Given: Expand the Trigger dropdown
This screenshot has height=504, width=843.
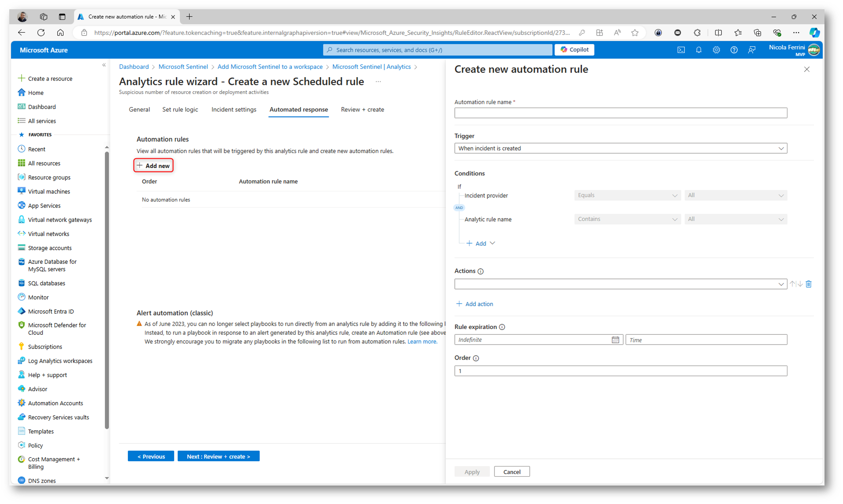Looking at the screenshot, I should tap(620, 148).
